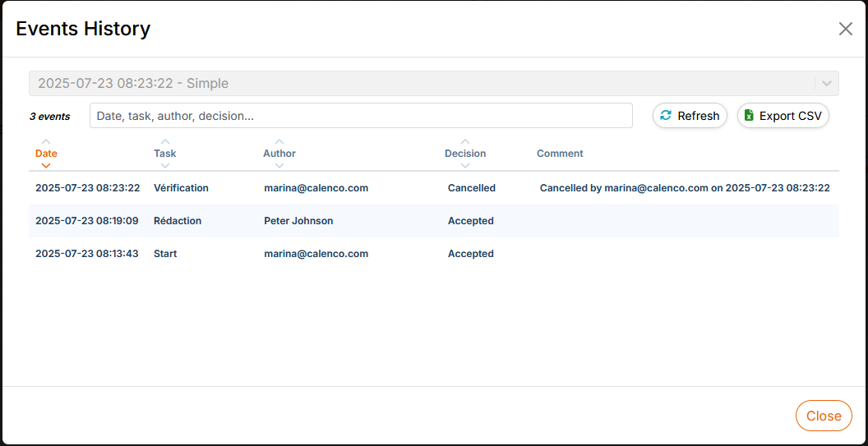The width and height of the screenshot is (868, 446).
Task: Click the Comment column header
Action: tap(560, 154)
